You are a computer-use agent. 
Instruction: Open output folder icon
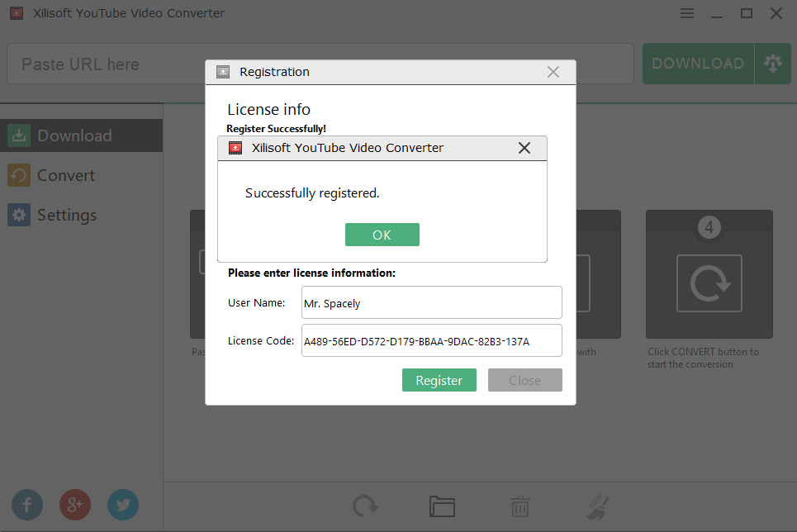(x=443, y=506)
